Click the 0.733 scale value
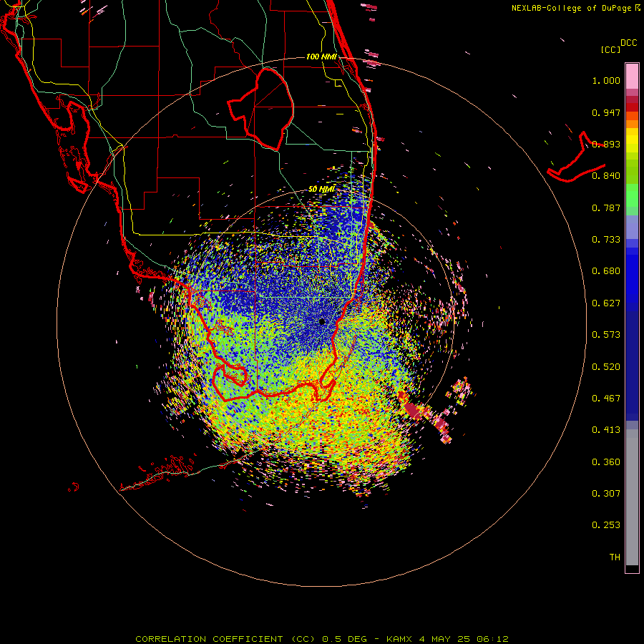This screenshot has height=644, width=644. pyautogui.click(x=606, y=240)
